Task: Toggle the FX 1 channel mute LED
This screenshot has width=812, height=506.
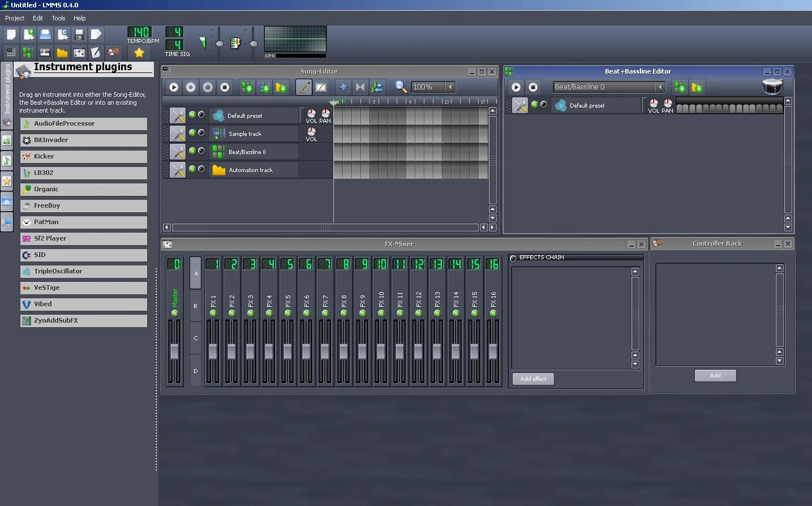Action: (213, 313)
